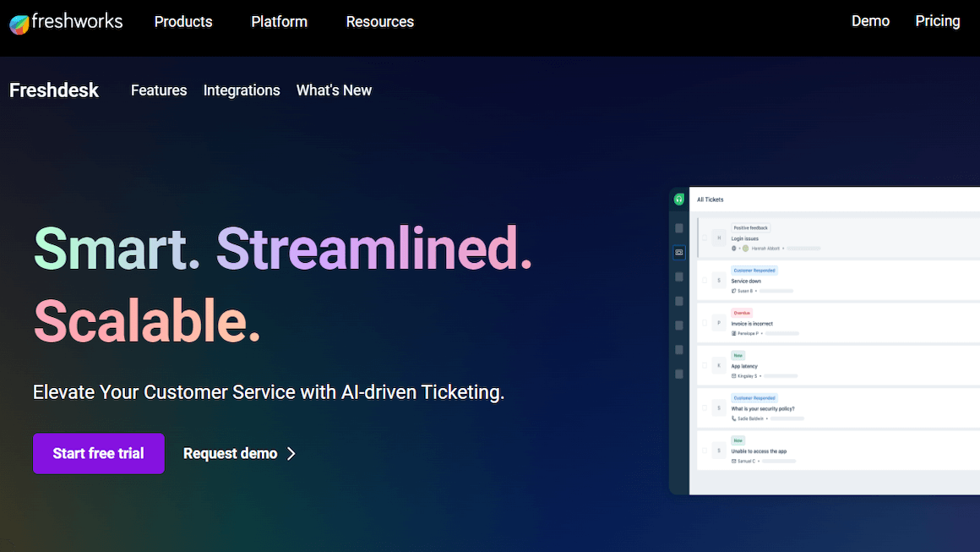Open the Integrations submenu
This screenshot has height=552, width=980.
242,90
